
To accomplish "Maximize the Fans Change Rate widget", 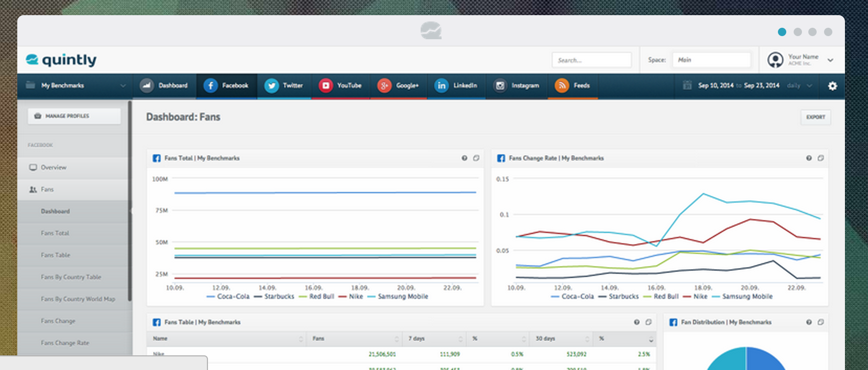I will coord(821,158).
